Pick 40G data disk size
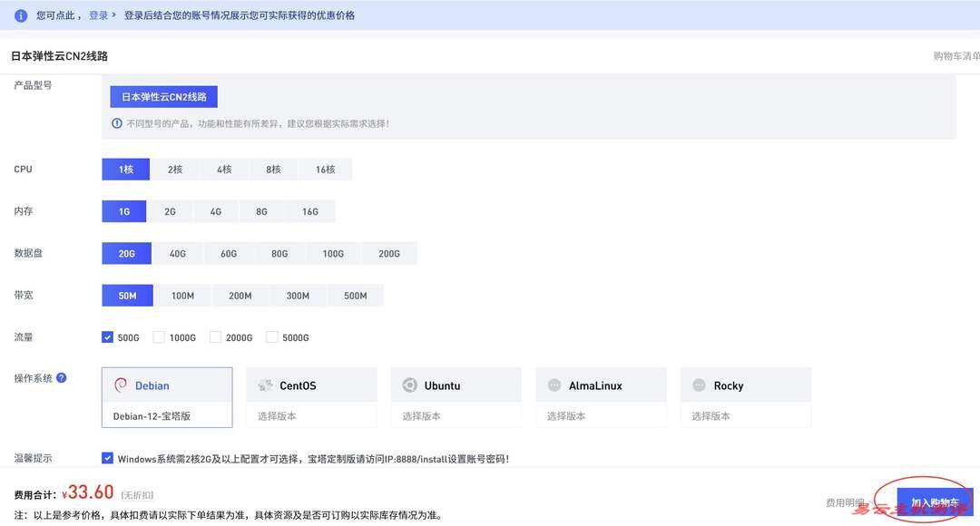980x526 pixels. pos(178,253)
